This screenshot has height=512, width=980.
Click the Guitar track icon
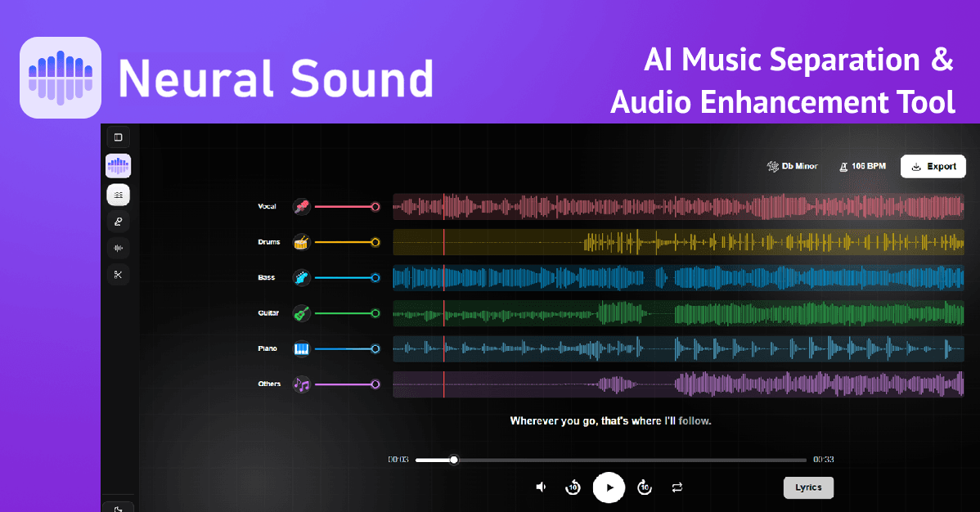(301, 313)
